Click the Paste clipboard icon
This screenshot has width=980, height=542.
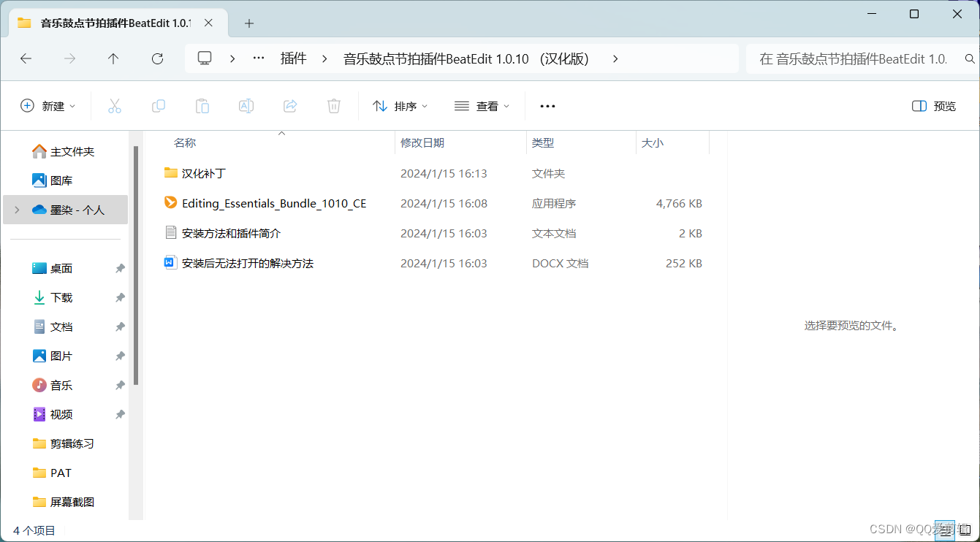pyautogui.click(x=202, y=106)
